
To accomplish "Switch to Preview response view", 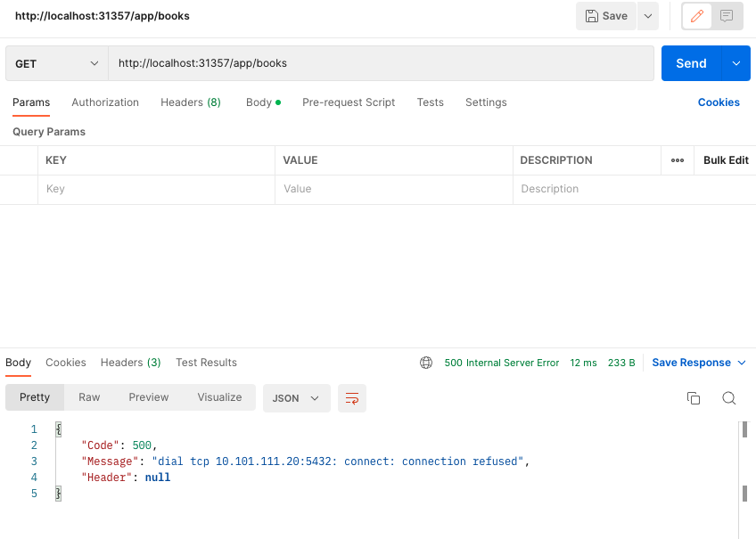I will (148, 397).
